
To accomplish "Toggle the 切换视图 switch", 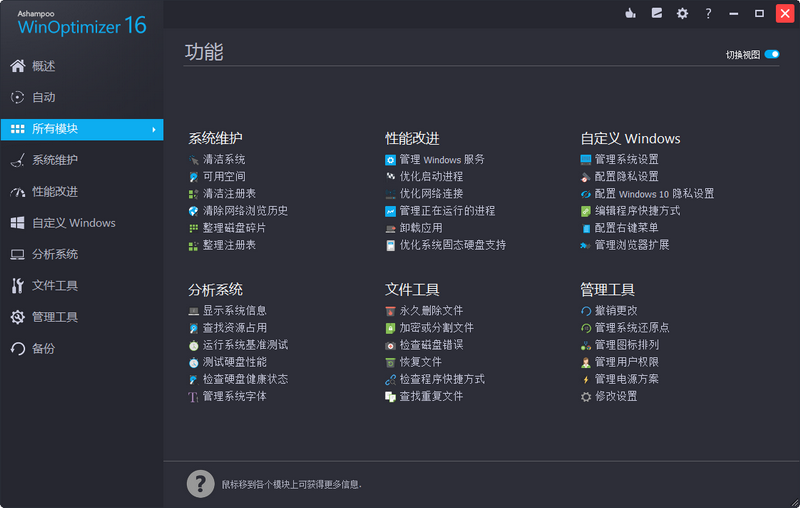I will pyautogui.click(x=771, y=54).
